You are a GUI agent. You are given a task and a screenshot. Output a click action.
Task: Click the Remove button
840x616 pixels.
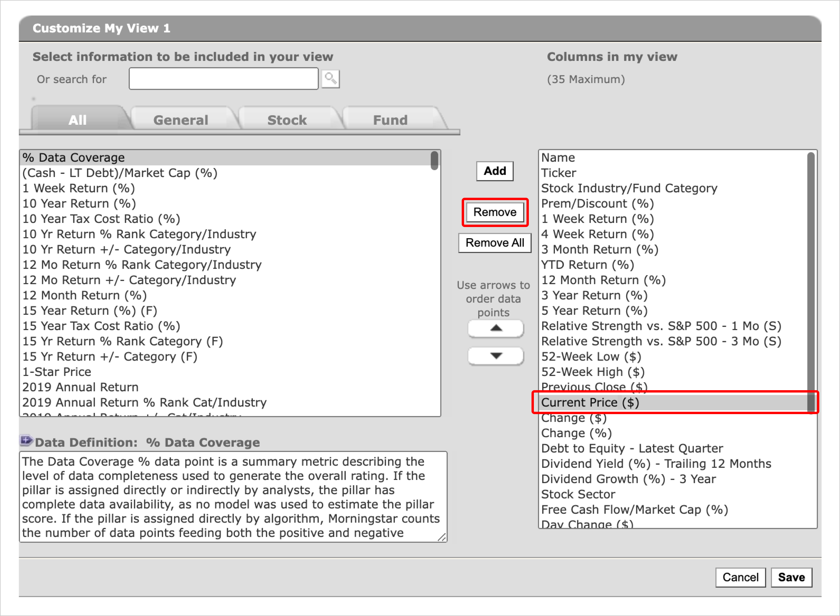495,212
